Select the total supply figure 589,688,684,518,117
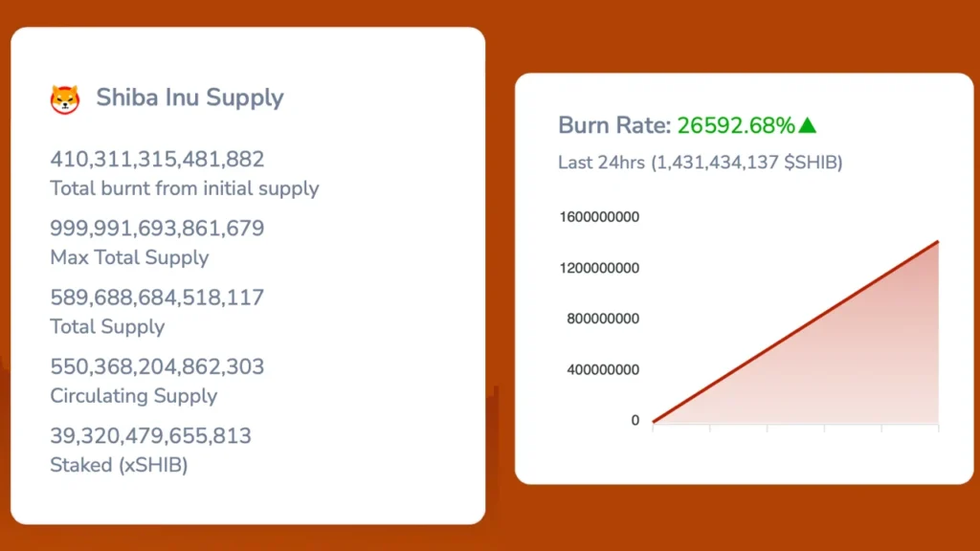 pos(157,298)
